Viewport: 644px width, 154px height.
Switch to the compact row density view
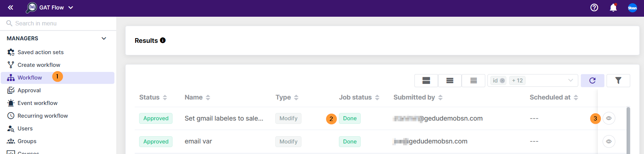coord(474,81)
